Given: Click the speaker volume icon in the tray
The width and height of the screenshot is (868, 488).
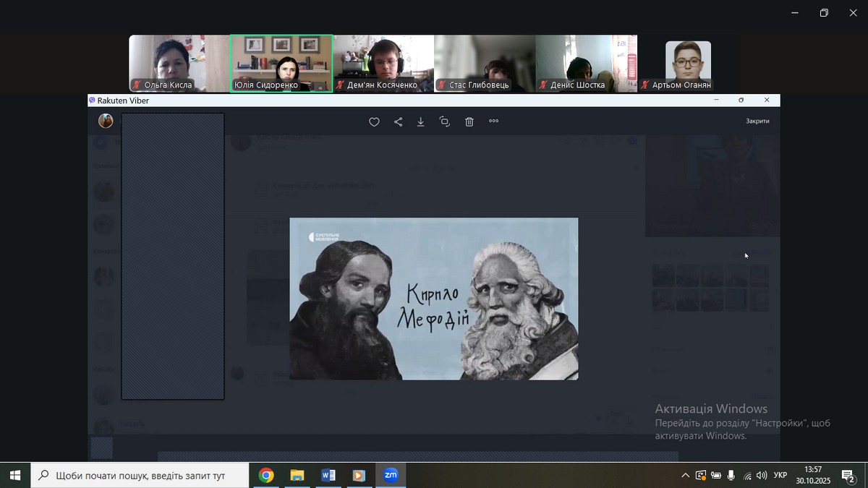Looking at the screenshot, I should pyautogui.click(x=761, y=476).
